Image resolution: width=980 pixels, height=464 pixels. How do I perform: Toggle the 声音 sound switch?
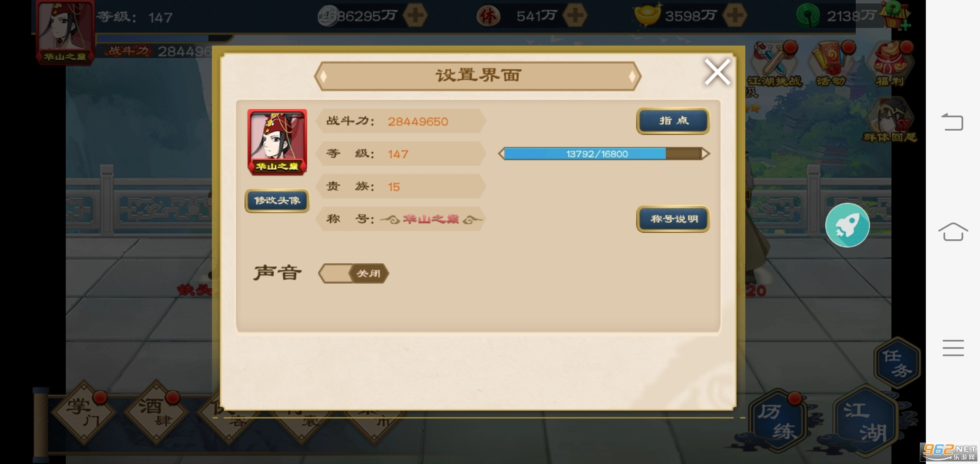[353, 273]
